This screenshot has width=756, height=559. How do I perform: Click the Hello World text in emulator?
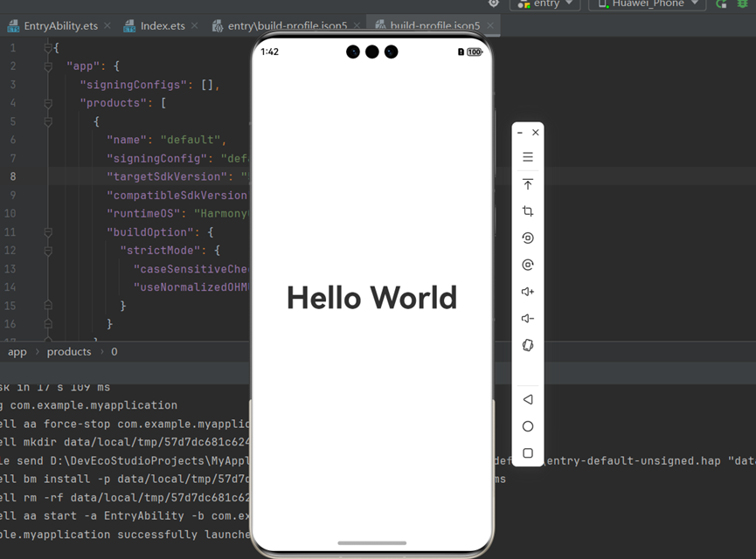(x=371, y=297)
